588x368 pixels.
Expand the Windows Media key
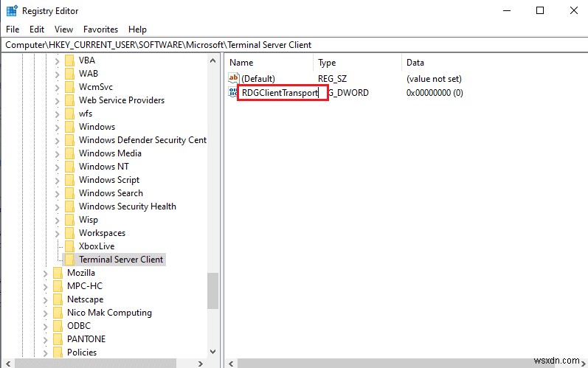click(57, 153)
